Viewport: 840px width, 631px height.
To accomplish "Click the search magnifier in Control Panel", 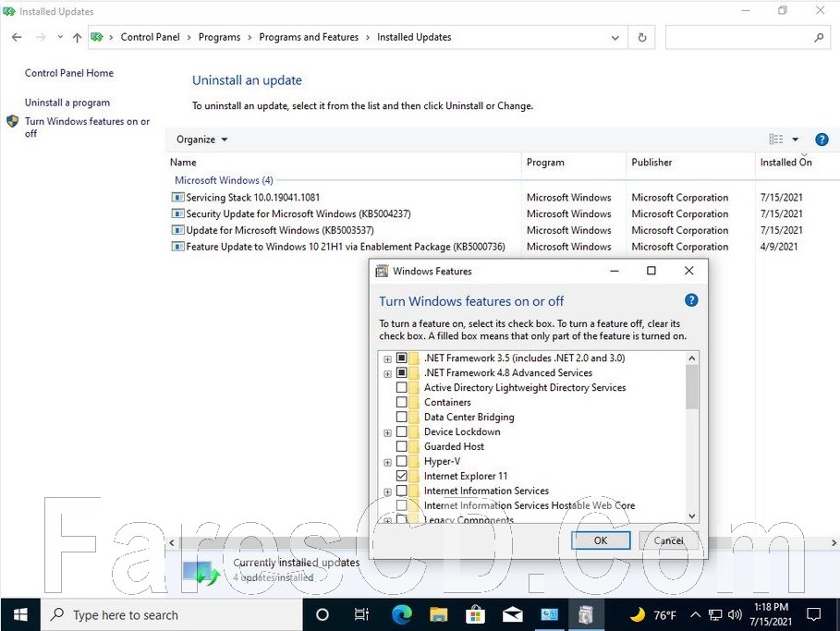I will tap(819, 37).
